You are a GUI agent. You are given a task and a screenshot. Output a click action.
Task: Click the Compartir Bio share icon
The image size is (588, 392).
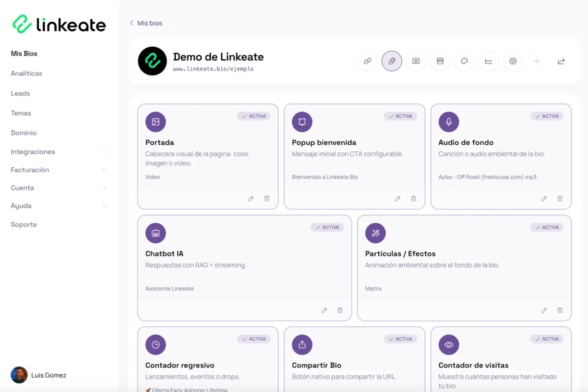[x=302, y=345]
